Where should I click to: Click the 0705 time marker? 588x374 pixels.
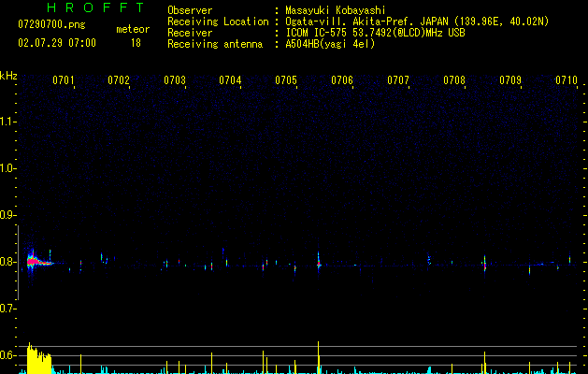coord(286,79)
